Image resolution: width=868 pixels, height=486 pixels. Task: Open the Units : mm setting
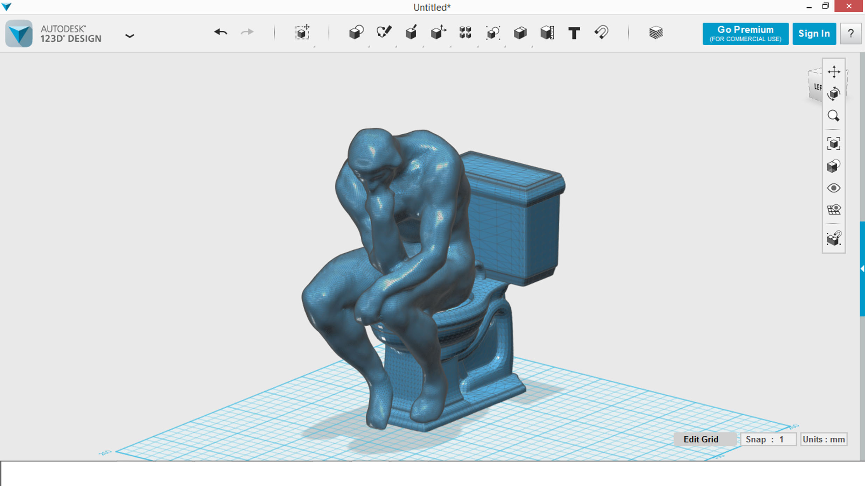[824, 439]
